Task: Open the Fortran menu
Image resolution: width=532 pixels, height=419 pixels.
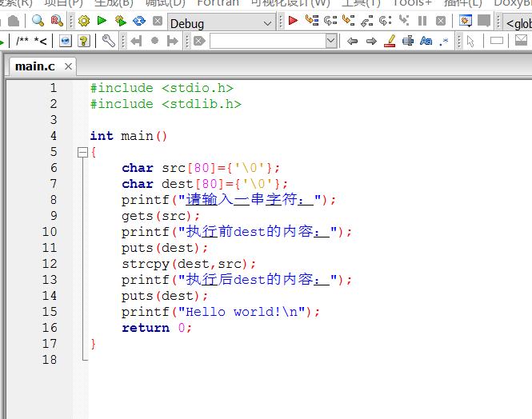Action: (x=218, y=3)
